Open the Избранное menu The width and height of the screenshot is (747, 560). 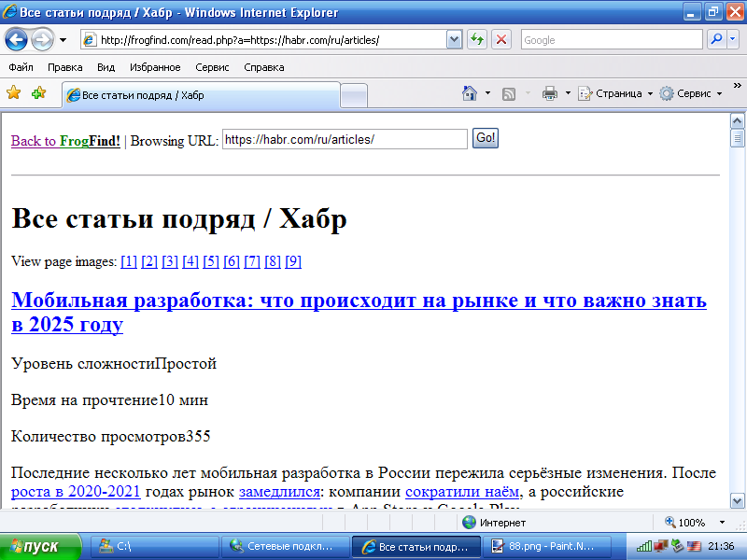point(155,67)
